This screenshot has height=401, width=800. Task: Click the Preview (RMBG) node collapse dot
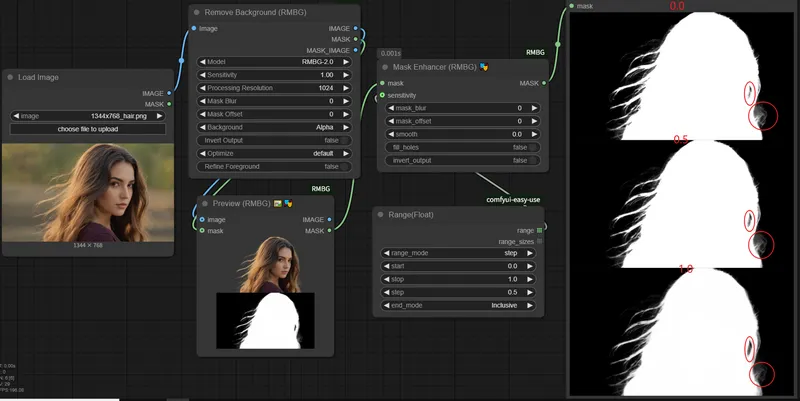(205, 203)
